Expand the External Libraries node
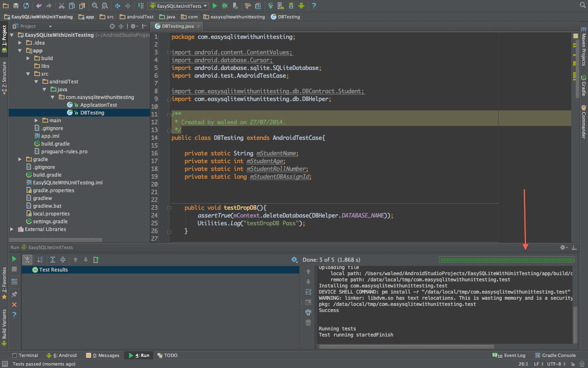 pyautogui.click(x=12, y=229)
